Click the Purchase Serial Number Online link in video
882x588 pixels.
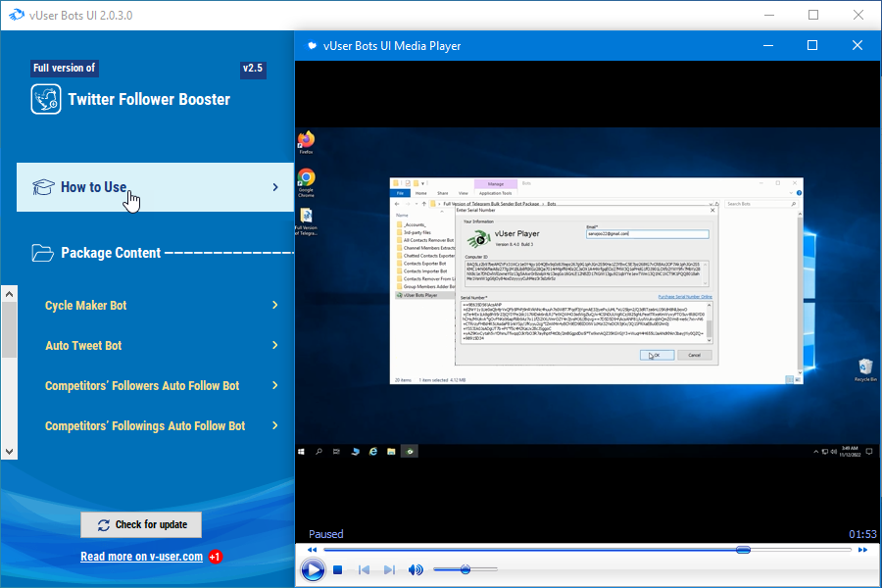click(x=685, y=297)
